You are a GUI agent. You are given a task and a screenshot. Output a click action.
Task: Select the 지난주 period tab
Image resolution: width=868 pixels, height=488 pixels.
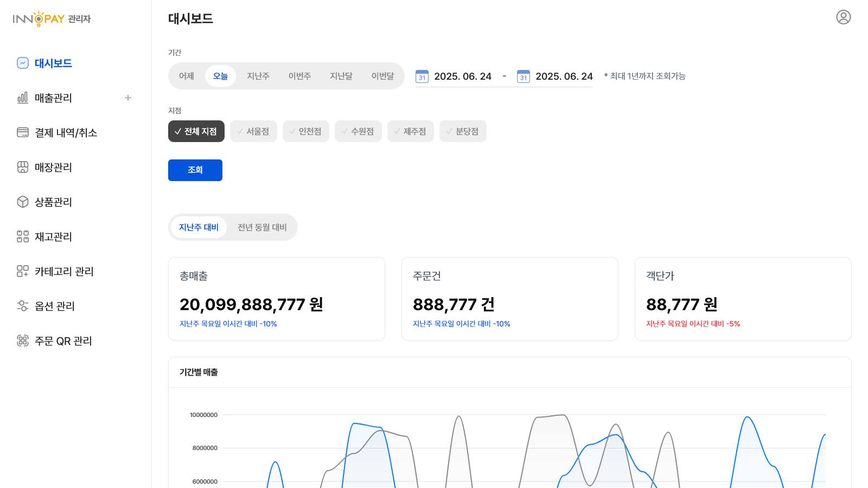(x=258, y=76)
